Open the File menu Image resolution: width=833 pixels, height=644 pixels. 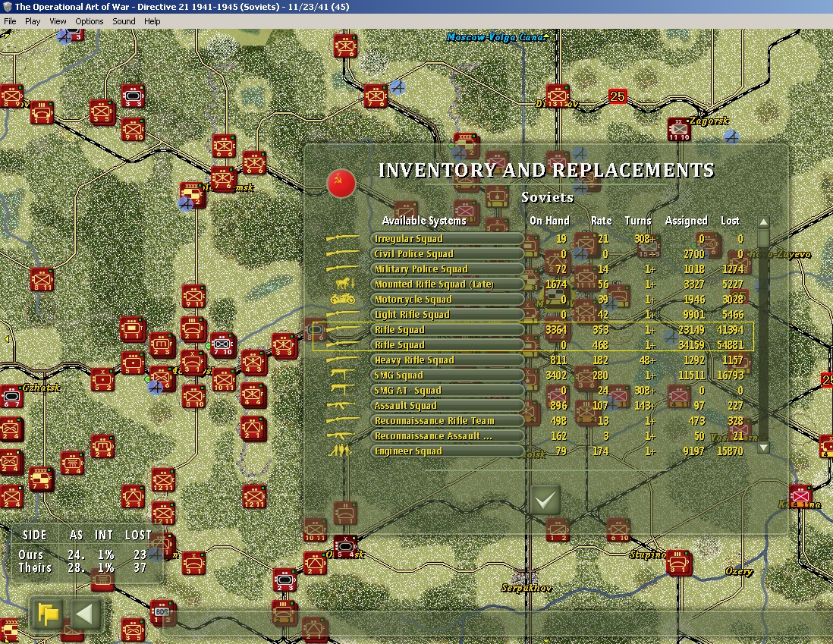10,21
